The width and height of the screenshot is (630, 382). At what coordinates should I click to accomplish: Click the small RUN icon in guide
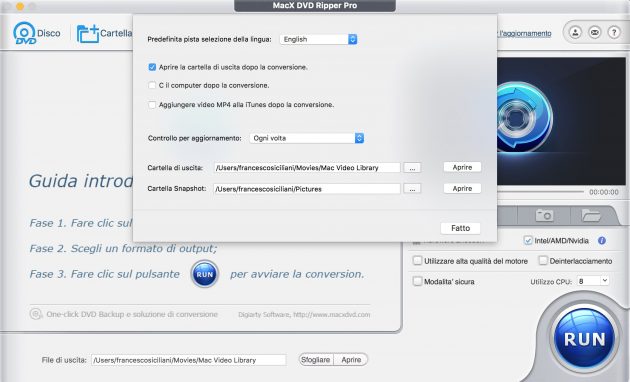click(205, 274)
